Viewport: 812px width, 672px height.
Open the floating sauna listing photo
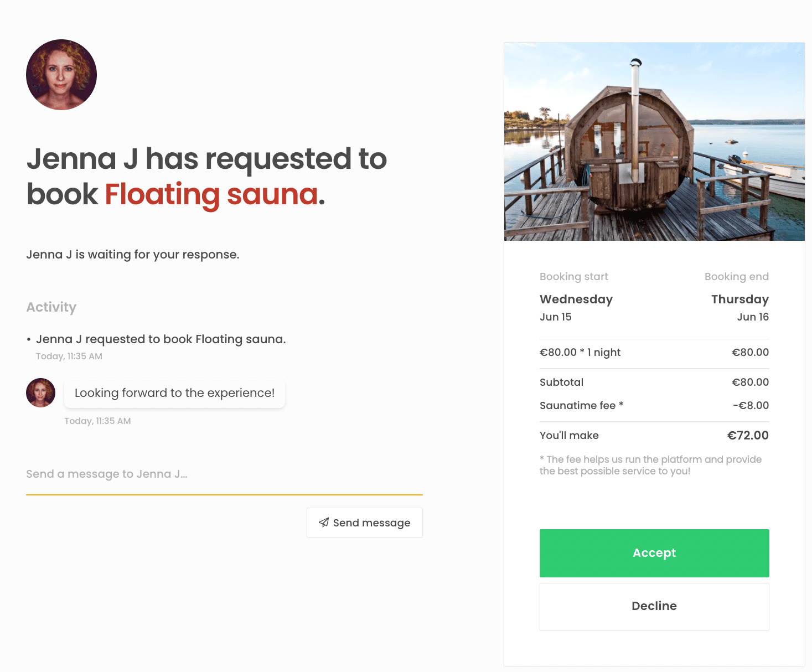pos(654,142)
